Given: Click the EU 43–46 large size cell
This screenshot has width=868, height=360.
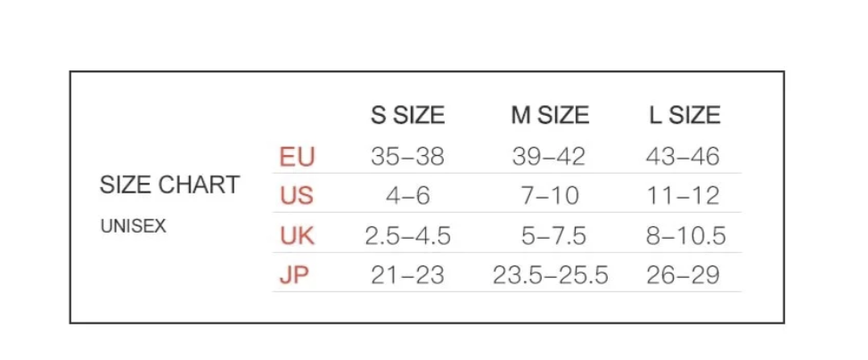Looking at the screenshot, I should [684, 157].
